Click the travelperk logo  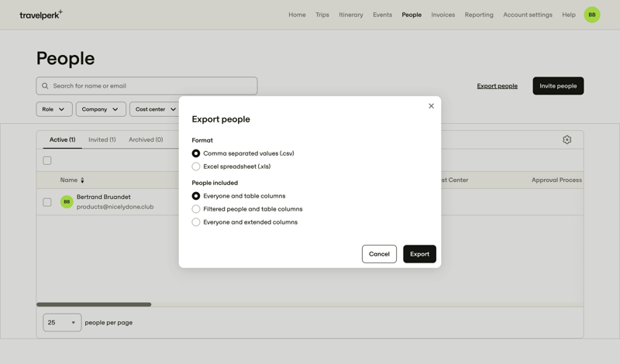pyautogui.click(x=41, y=15)
